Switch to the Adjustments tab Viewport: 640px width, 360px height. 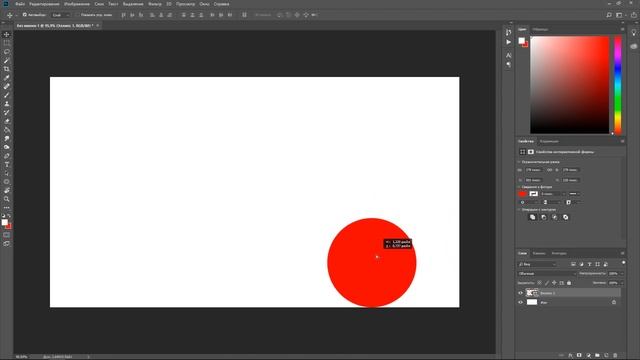[x=549, y=142]
